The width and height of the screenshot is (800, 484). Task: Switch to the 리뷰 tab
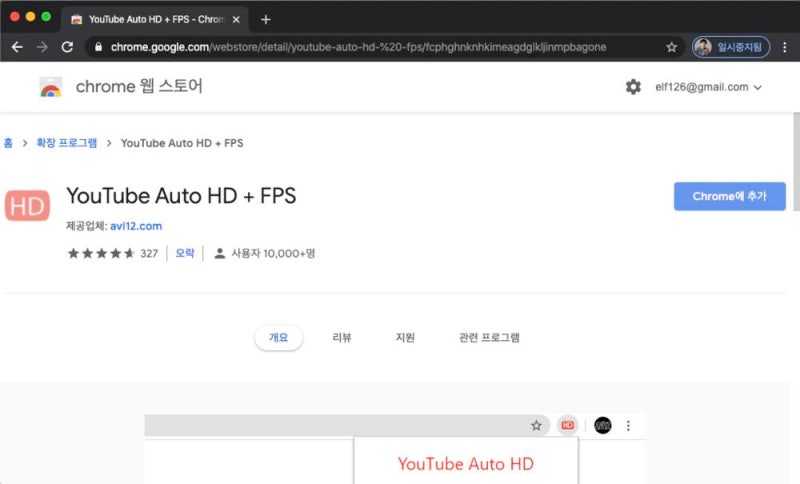[x=342, y=338]
